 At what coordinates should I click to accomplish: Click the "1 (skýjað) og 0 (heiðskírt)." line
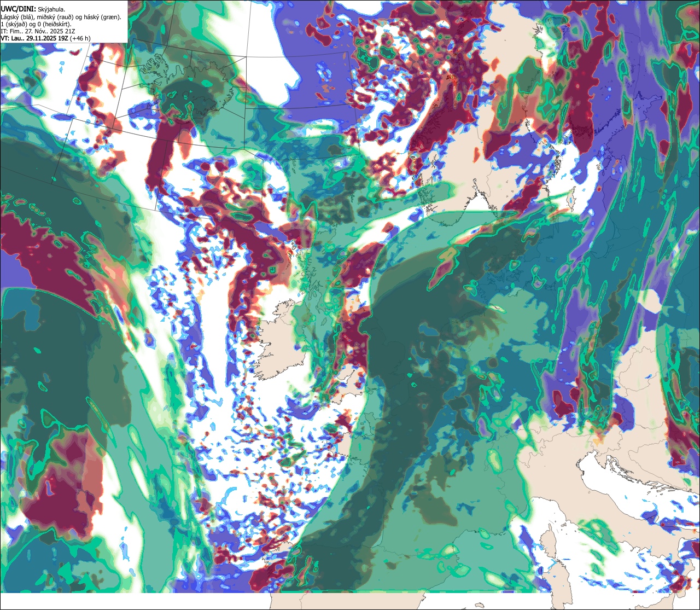(36, 24)
